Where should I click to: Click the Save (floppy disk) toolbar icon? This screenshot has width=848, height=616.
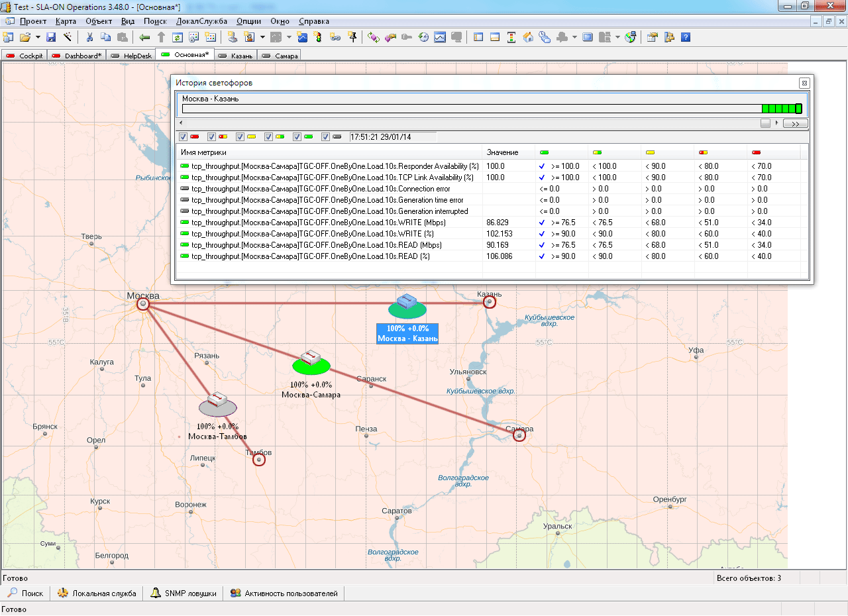pyautogui.click(x=51, y=37)
